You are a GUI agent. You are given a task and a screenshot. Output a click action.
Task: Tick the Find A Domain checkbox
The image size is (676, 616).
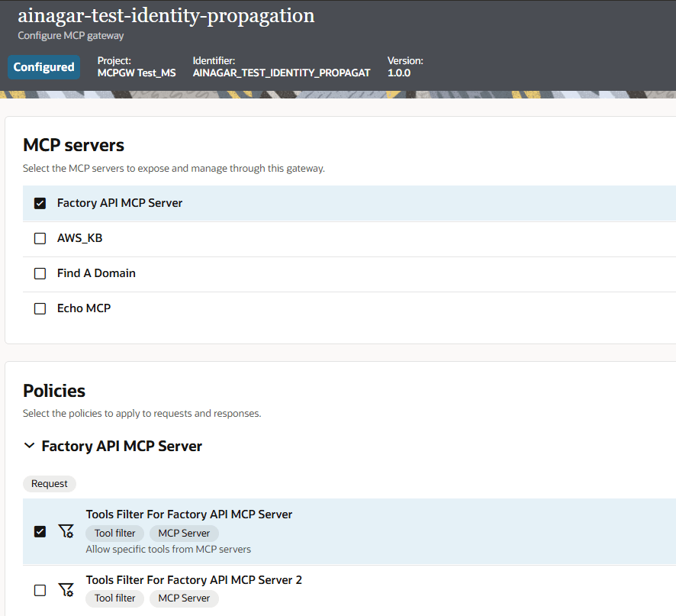[x=40, y=273]
